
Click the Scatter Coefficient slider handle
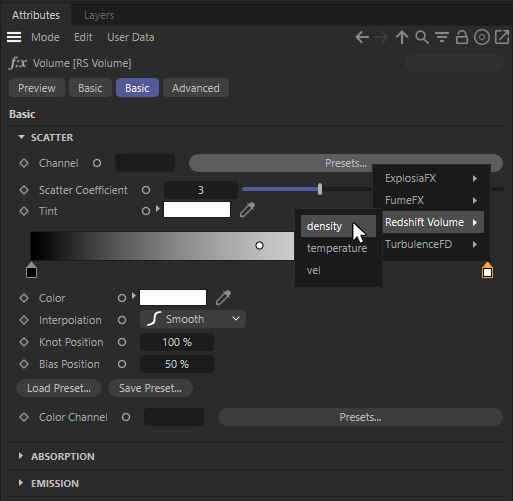320,189
